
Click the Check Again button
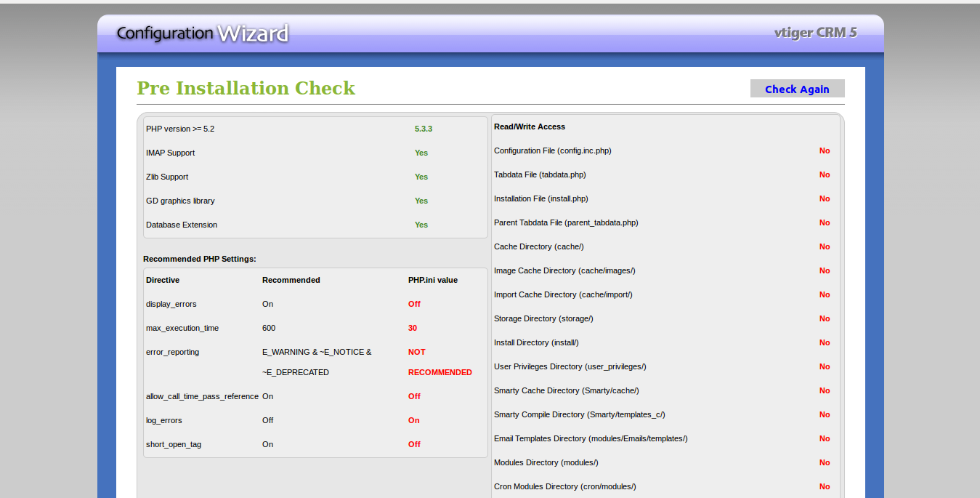[797, 89]
